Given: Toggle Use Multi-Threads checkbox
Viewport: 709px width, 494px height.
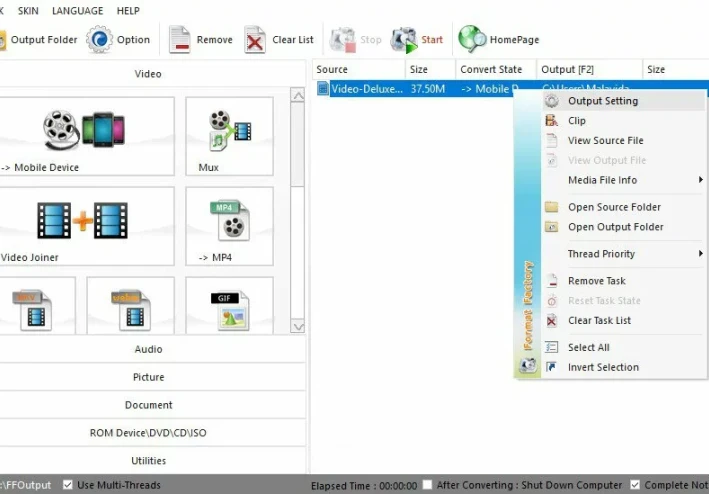Looking at the screenshot, I should click(68, 485).
